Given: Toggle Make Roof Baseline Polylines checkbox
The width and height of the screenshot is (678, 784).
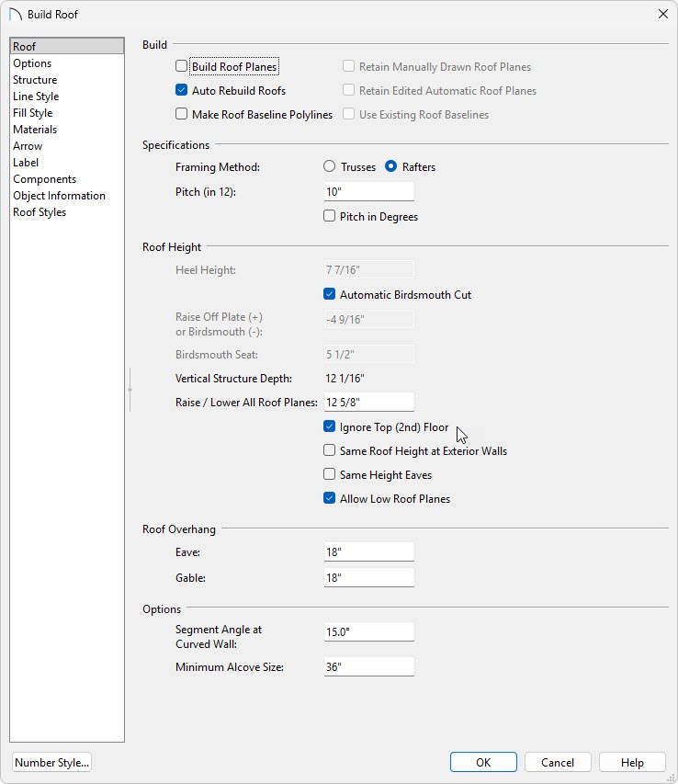Looking at the screenshot, I should (x=182, y=115).
